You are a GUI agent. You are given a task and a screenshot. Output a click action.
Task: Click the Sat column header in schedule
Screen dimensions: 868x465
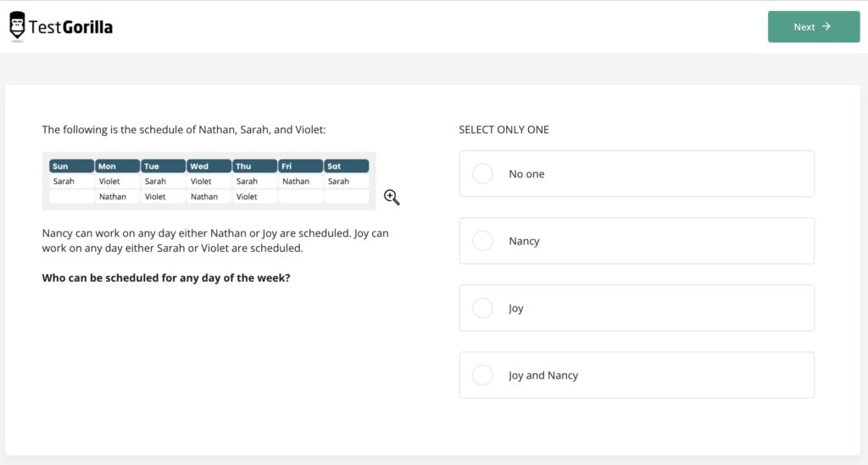[x=347, y=166]
